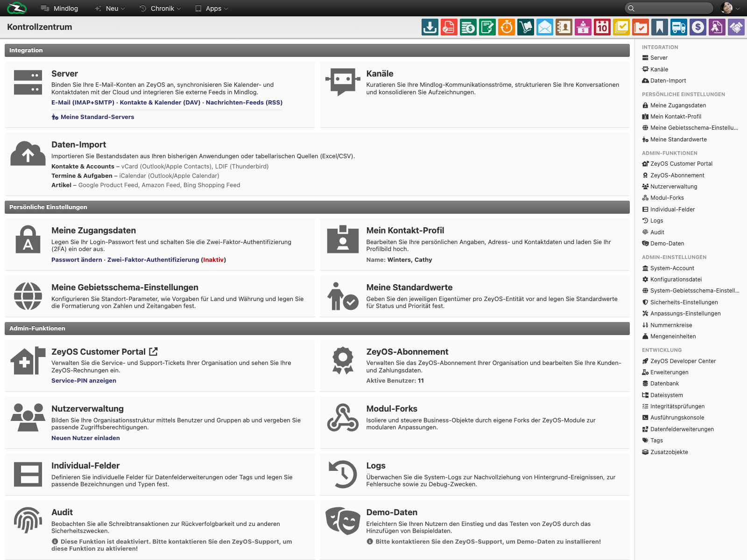Click the Neuen Nutzer einladen link
747x560 pixels.
click(85, 438)
